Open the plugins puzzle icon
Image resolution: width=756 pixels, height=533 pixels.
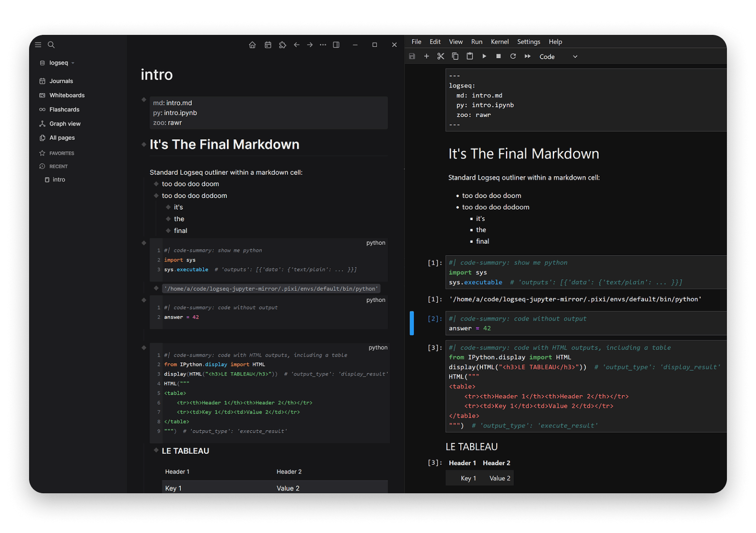tap(283, 45)
